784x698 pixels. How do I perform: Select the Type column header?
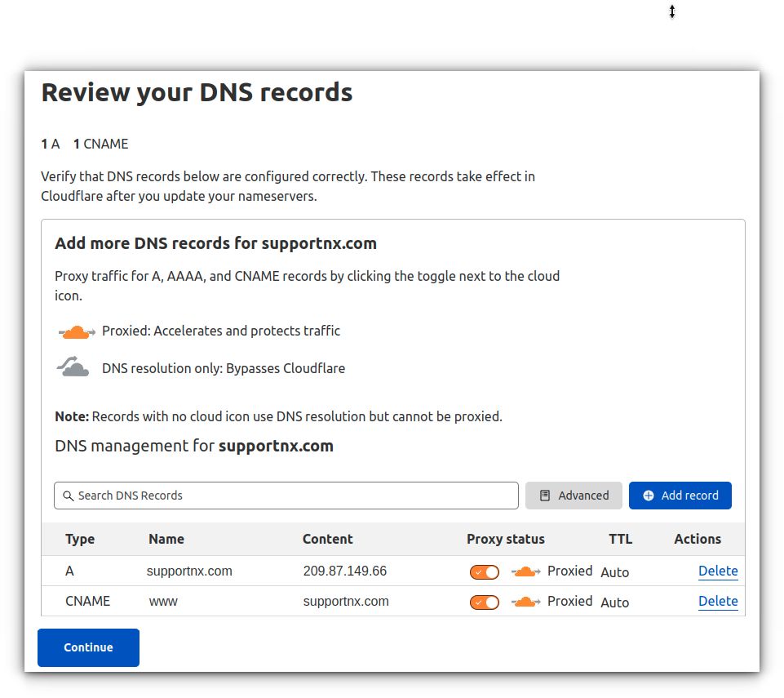79,539
